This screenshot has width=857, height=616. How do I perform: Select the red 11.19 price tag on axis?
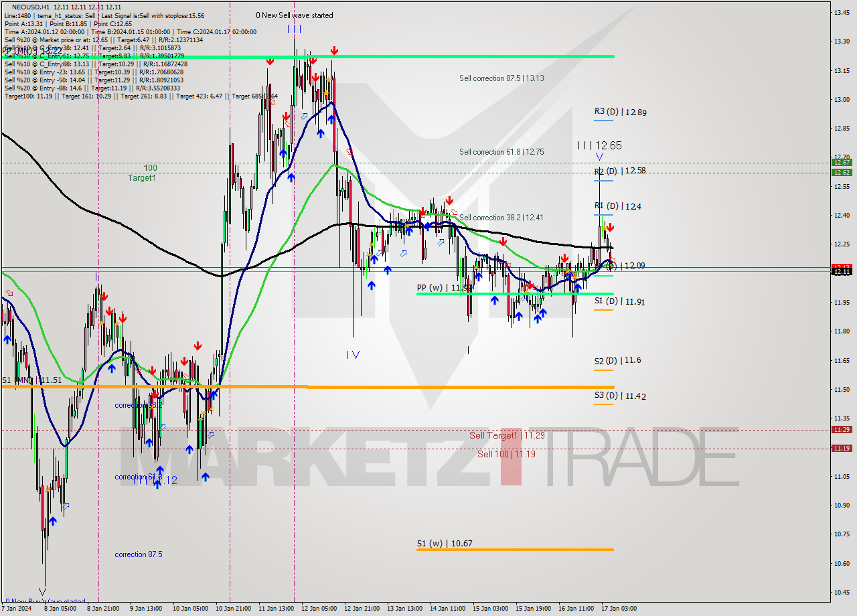[841, 449]
